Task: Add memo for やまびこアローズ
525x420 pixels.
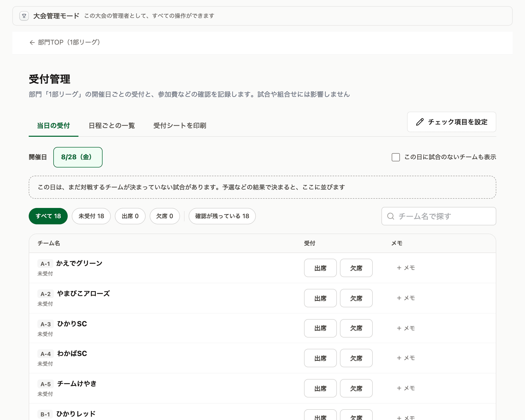Action: [406, 298]
